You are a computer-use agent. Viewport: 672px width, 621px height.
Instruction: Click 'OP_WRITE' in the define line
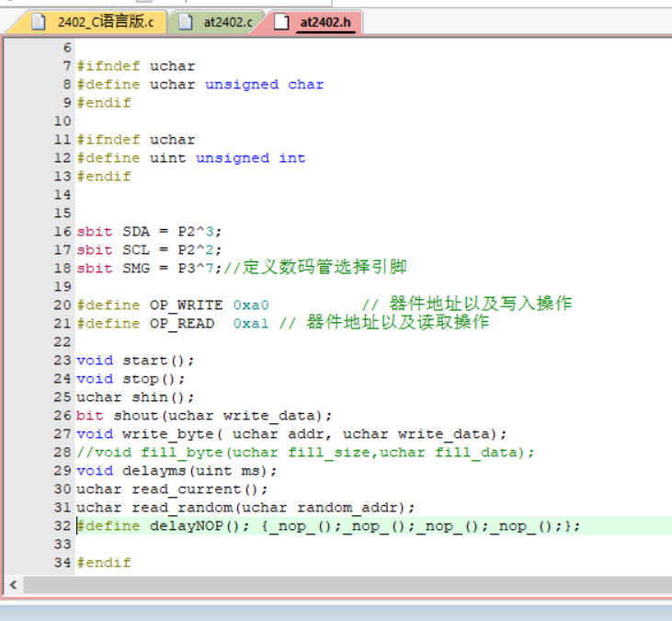(186, 305)
